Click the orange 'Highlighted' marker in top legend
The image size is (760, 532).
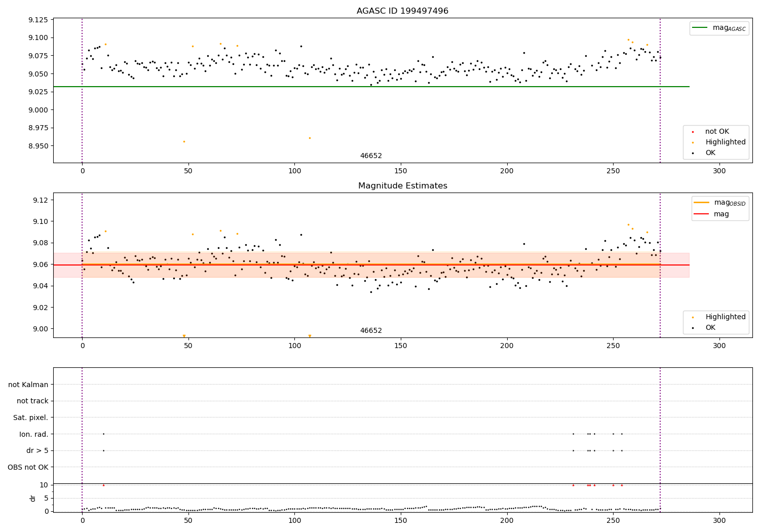click(x=693, y=142)
